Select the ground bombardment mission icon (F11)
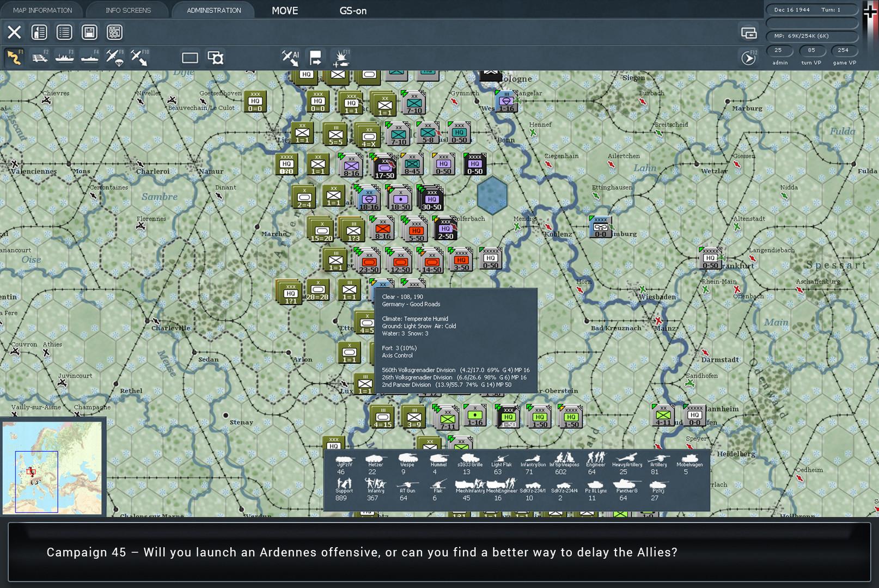The height and width of the screenshot is (588, 879). click(341, 58)
